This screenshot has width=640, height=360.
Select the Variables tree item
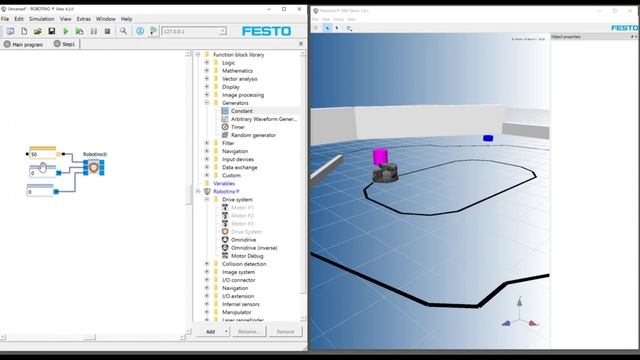click(224, 183)
